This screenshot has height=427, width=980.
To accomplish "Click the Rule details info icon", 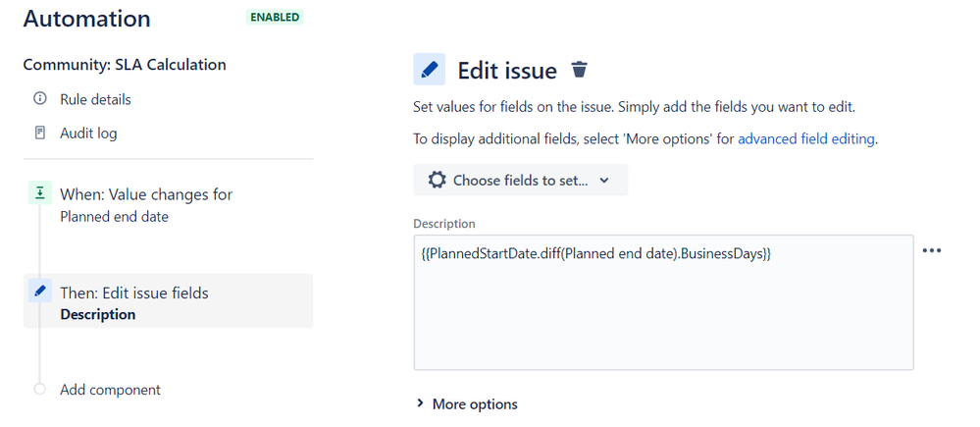I will [40, 99].
